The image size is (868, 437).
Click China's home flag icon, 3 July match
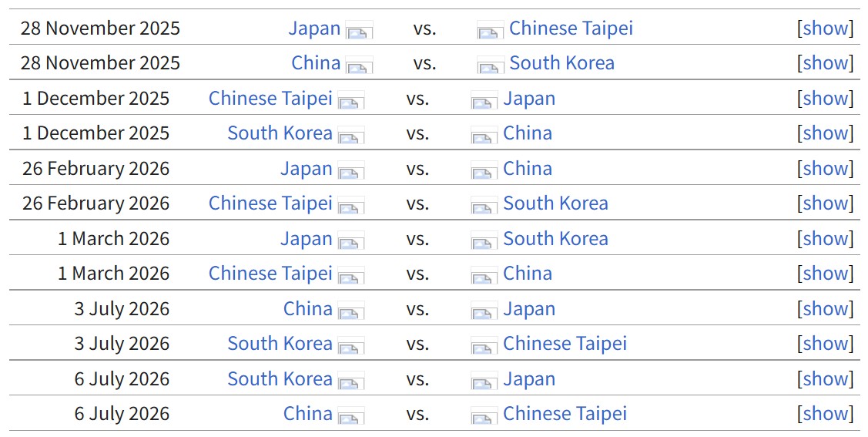coord(350,312)
